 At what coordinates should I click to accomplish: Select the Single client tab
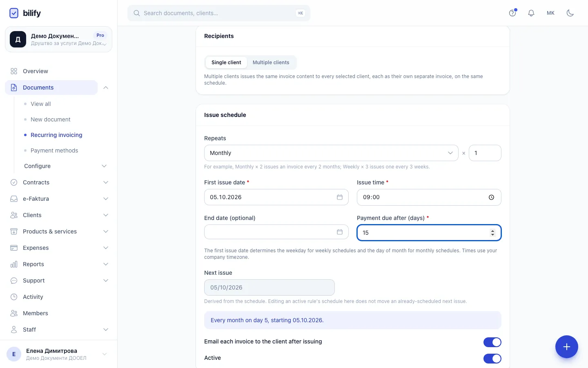(x=226, y=63)
